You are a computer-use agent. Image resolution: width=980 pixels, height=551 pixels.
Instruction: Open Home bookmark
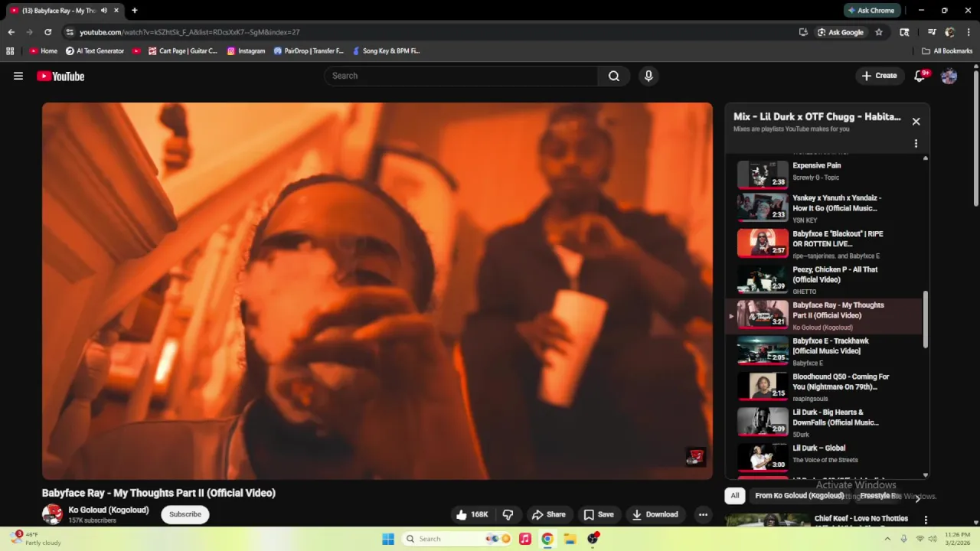tap(43, 51)
